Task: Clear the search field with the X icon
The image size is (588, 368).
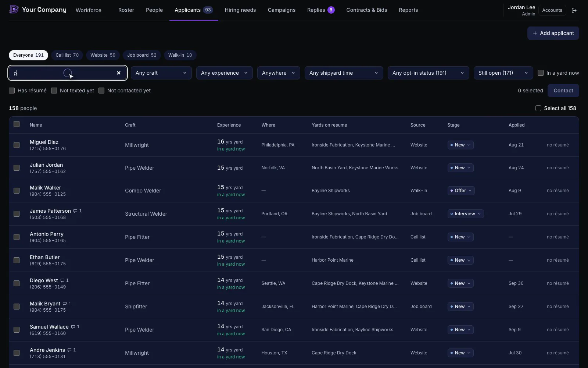Action: point(119,73)
